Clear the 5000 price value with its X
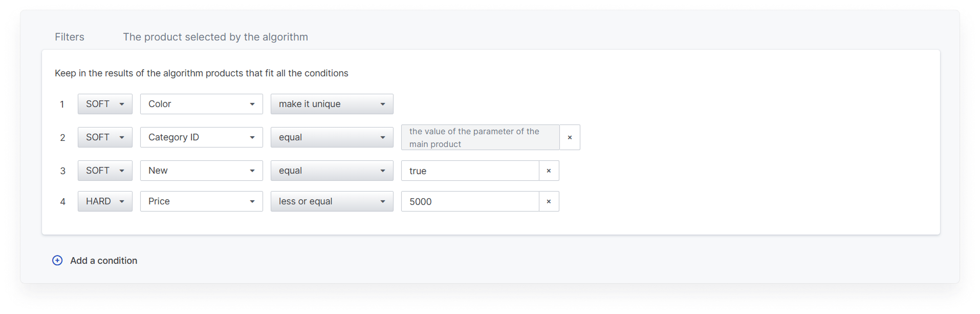The image size is (980, 314). 549,201
